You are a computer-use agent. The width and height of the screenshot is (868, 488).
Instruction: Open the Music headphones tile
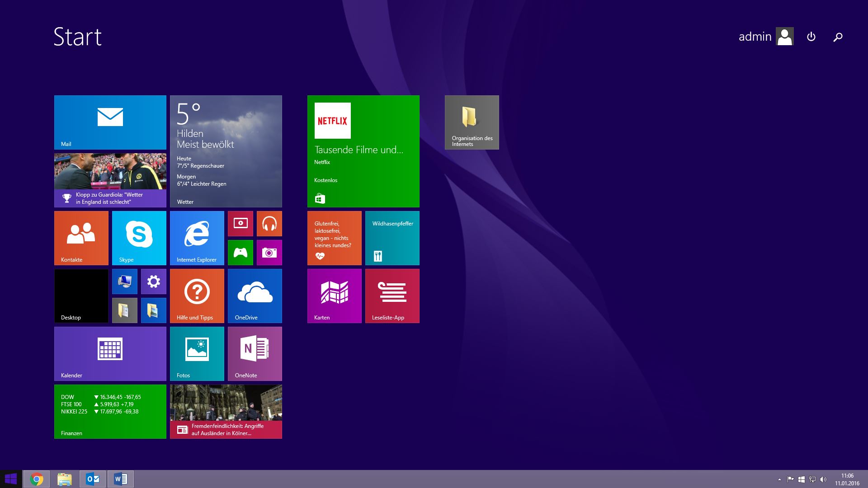click(x=269, y=223)
